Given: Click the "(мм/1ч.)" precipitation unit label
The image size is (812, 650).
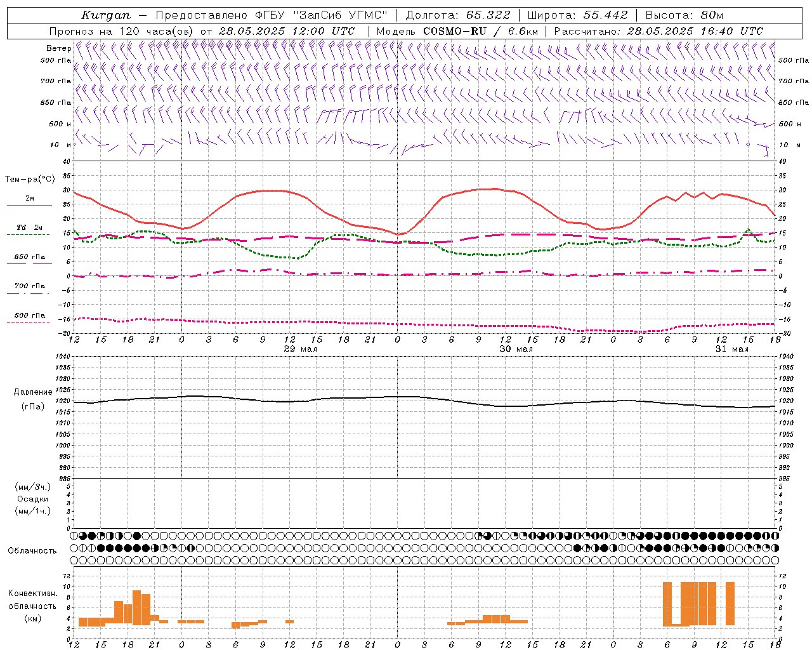Looking at the screenshot, I should pos(33,511).
